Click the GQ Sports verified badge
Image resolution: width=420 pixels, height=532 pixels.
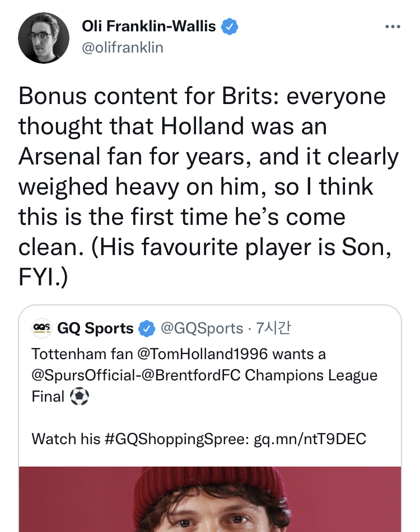point(147,329)
